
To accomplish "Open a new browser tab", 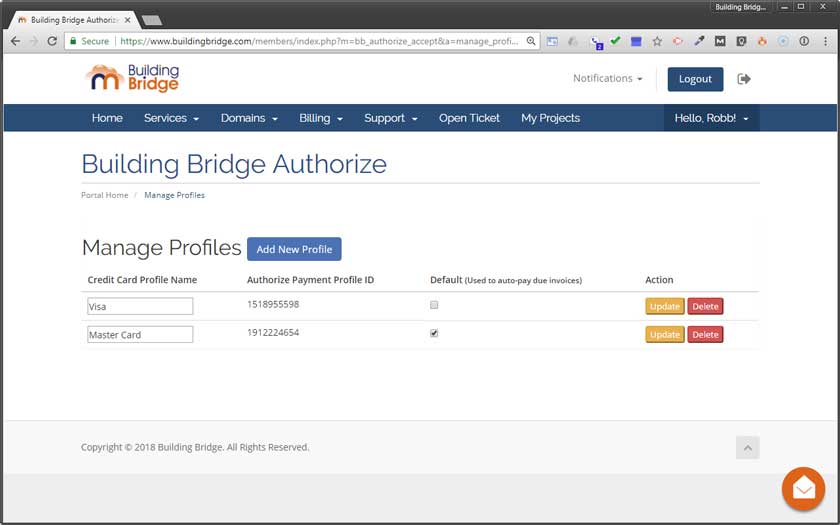I will point(152,20).
